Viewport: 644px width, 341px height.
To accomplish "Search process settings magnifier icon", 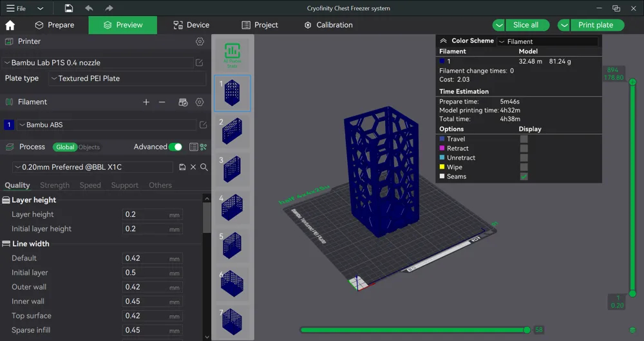I will (x=204, y=167).
